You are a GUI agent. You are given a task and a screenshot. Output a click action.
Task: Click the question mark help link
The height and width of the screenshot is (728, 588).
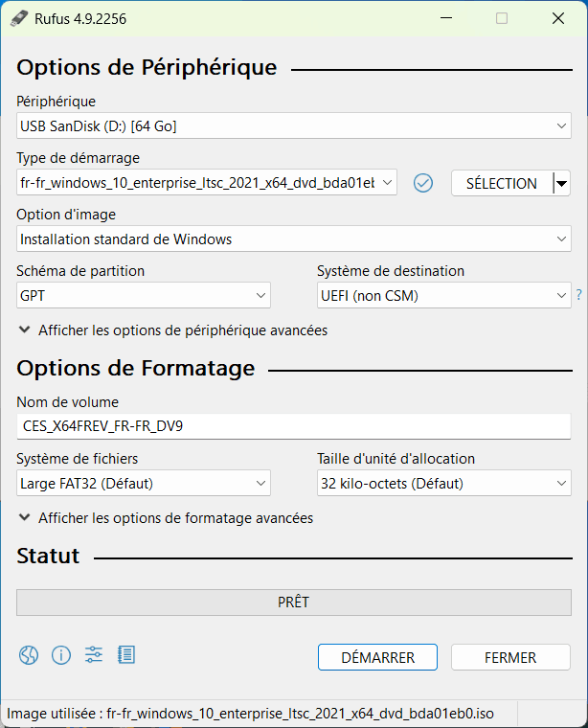[x=578, y=294]
